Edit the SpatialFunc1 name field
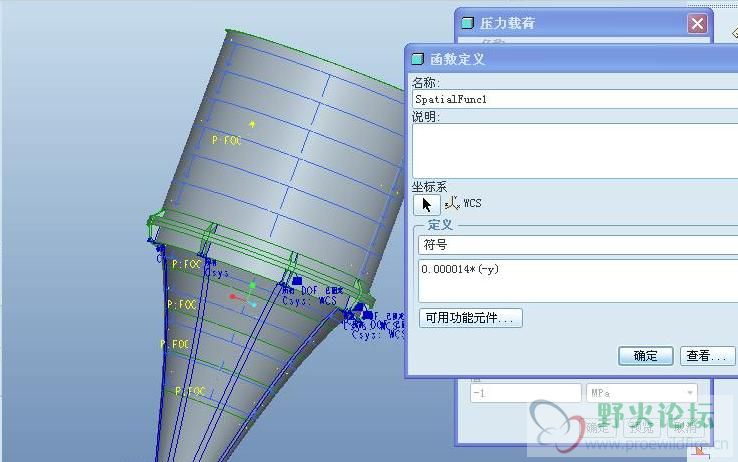This screenshot has width=738, height=462. 575,99
